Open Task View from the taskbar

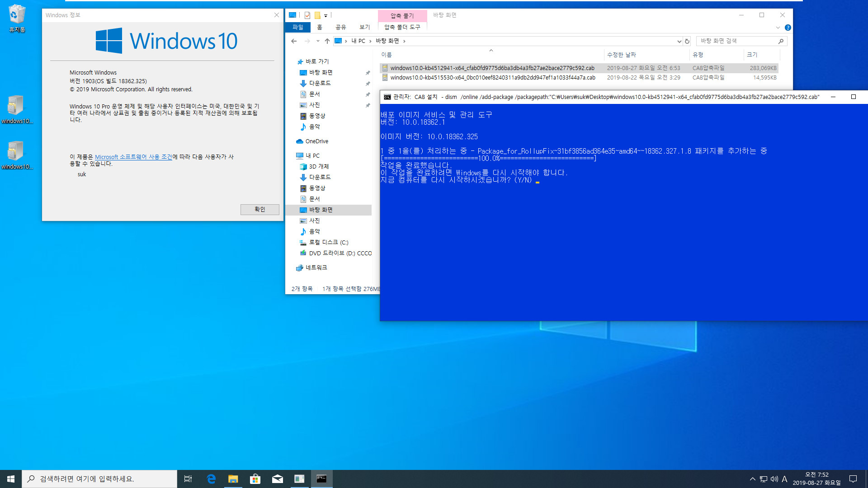click(188, 479)
